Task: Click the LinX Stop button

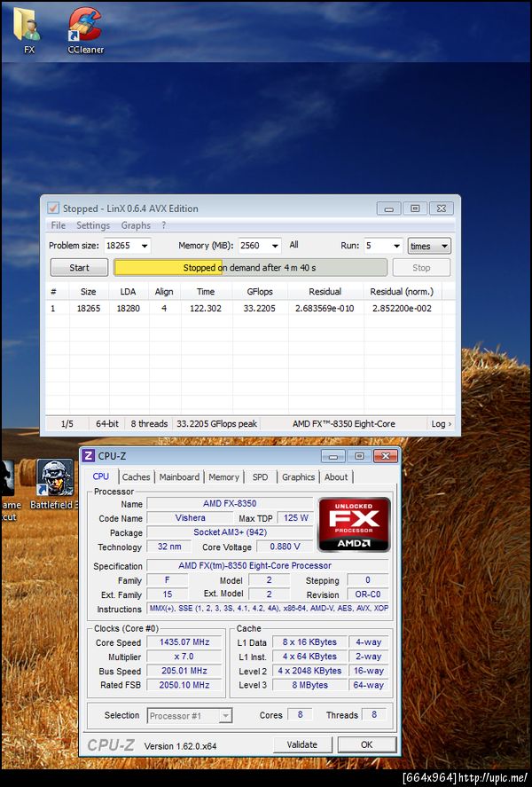Action: pos(421,268)
